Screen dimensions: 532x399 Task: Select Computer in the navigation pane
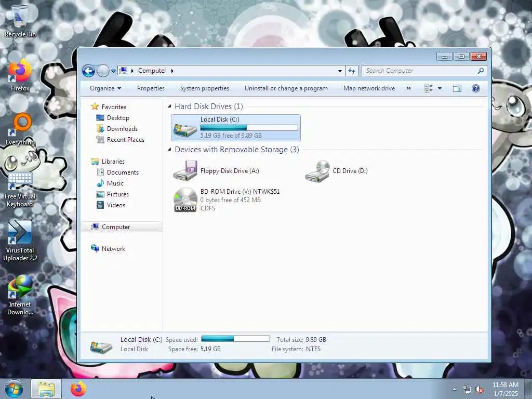tap(116, 227)
